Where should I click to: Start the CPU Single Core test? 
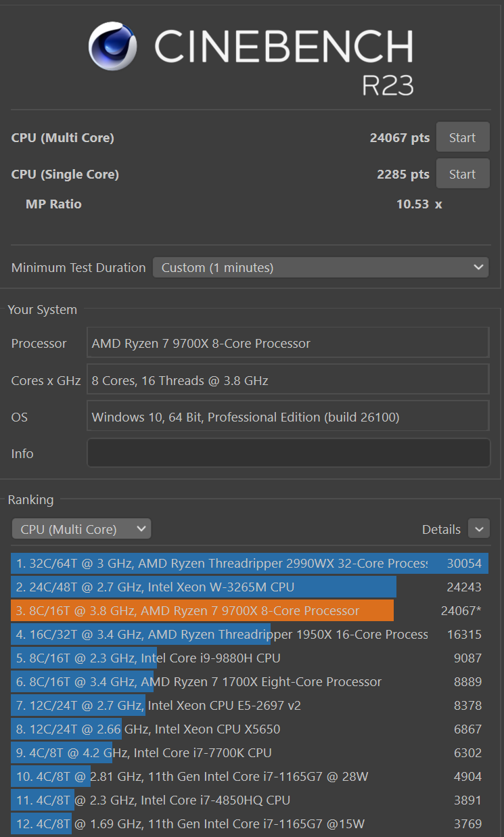pos(462,175)
